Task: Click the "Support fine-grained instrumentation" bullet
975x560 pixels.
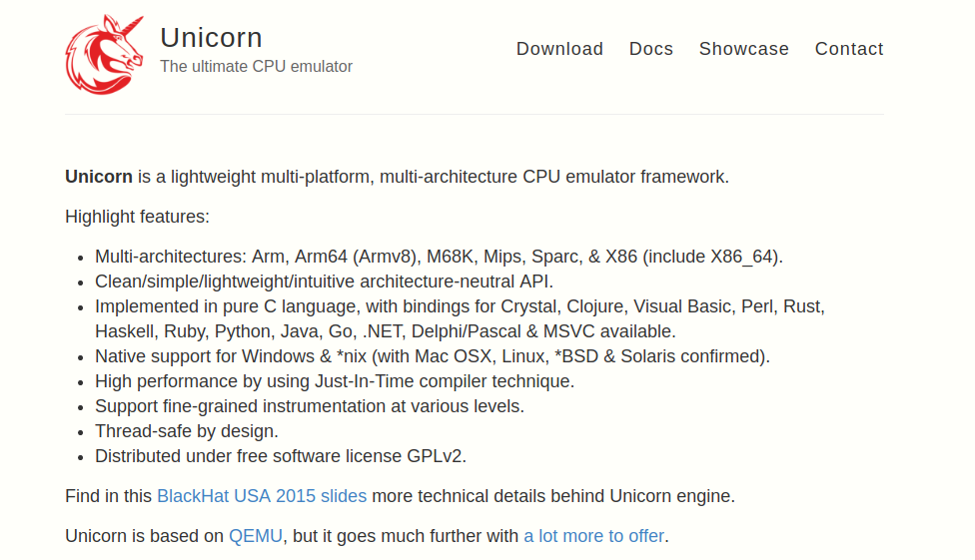Action: (x=309, y=406)
